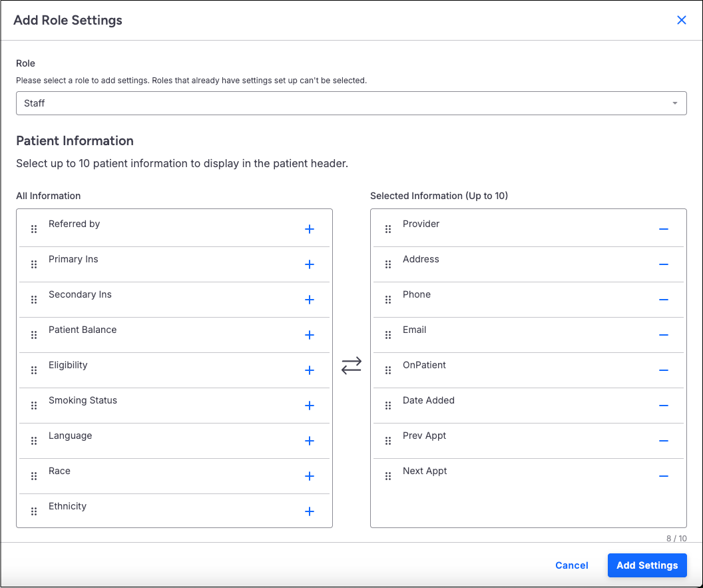Open the Staff role dropdown
The width and height of the screenshot is (703, 588).
click(x=351, y=103)
